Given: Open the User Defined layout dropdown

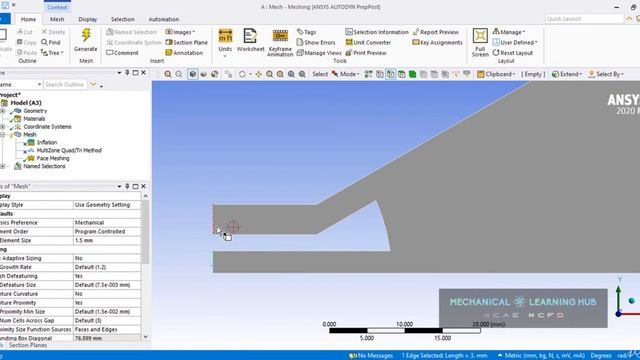Looking at the screenshot, I should point(515,42).
